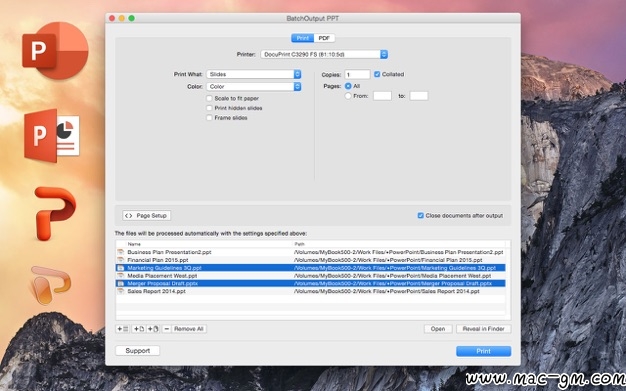Screen dimensions: 626x391
Task: Select the From pages radio button
Action: click(x=348, y=96)
